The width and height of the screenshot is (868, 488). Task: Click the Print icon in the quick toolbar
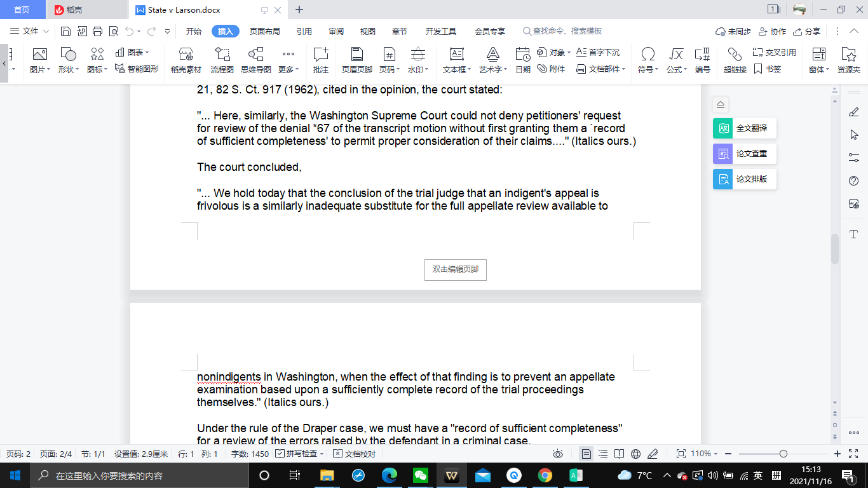pyautogui.click(x=97, y=31)
